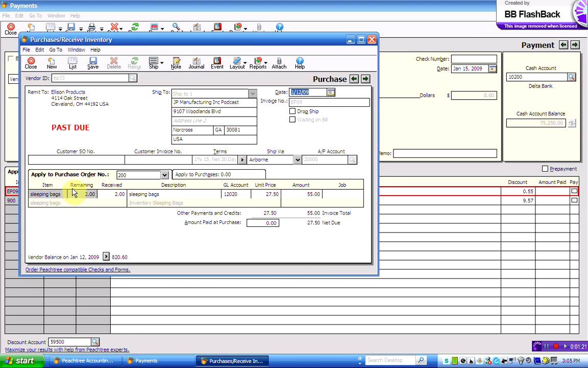Click Close icon in Purchases toolbar
The height and width of the screenshot is (368, 588).
coord(31,63)
